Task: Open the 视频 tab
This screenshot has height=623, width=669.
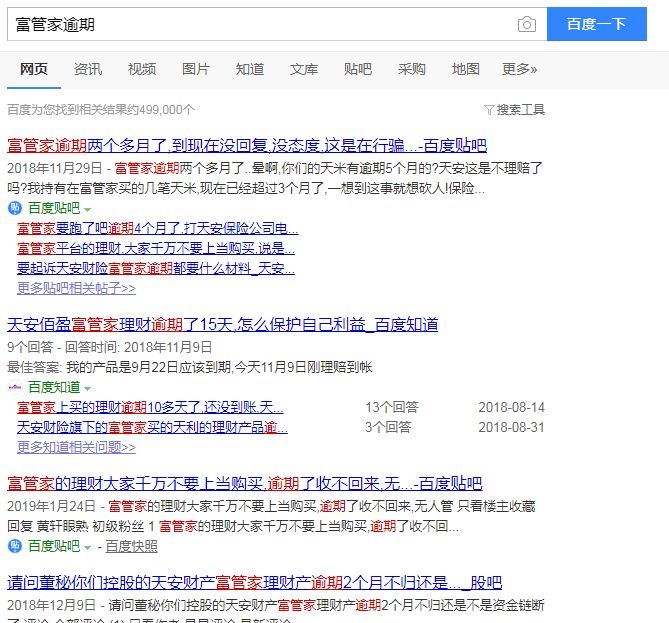Action: 142,69
